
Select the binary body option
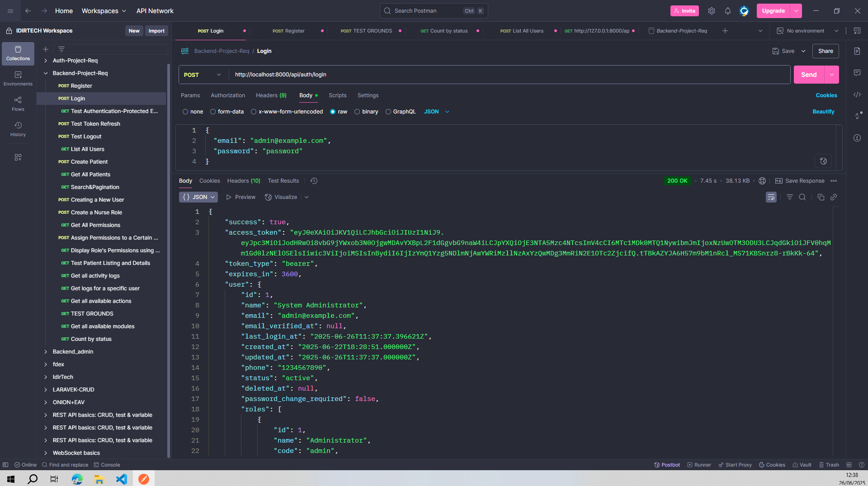(x=357, y=112)
